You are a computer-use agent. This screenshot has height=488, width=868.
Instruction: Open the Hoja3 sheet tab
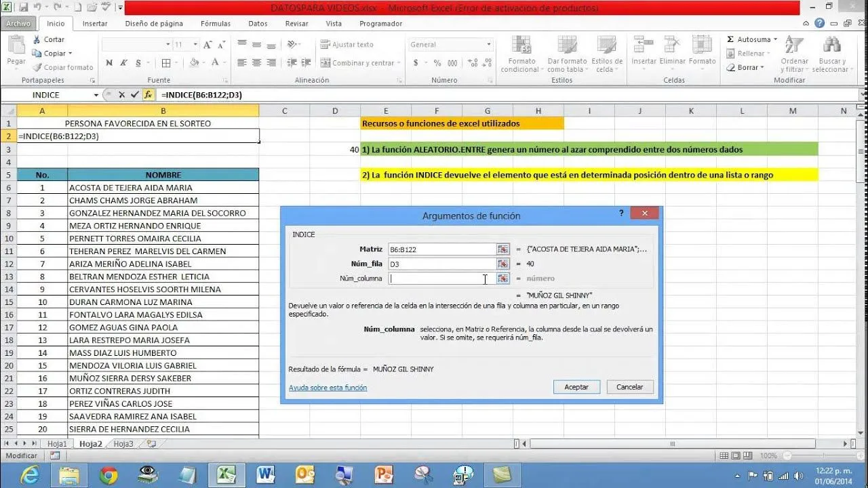pyautogui.click(x=123, y=443)
